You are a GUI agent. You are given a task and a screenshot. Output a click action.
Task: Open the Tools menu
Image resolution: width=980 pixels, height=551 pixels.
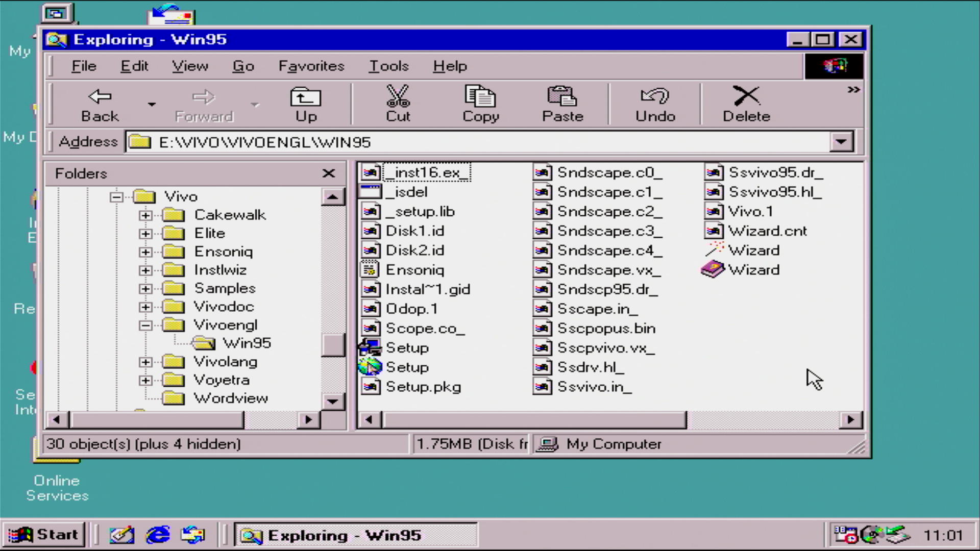[388, 66]
